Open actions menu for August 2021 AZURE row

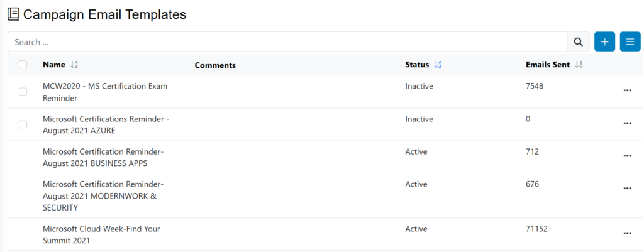626,123
